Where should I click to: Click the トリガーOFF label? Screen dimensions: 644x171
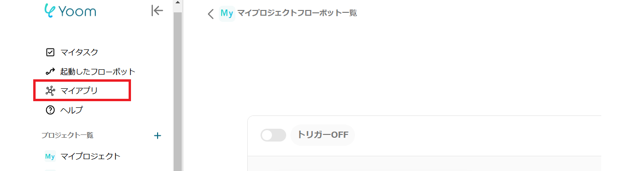323,135
